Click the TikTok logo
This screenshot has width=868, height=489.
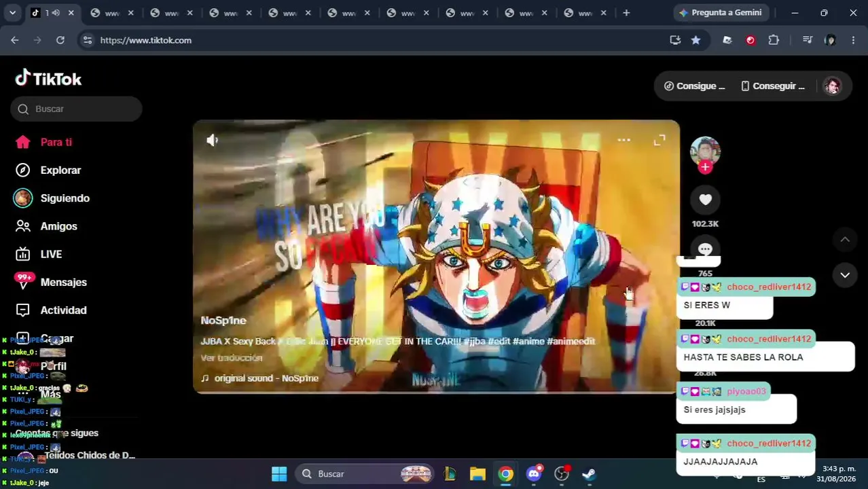[x=48, y=79]
